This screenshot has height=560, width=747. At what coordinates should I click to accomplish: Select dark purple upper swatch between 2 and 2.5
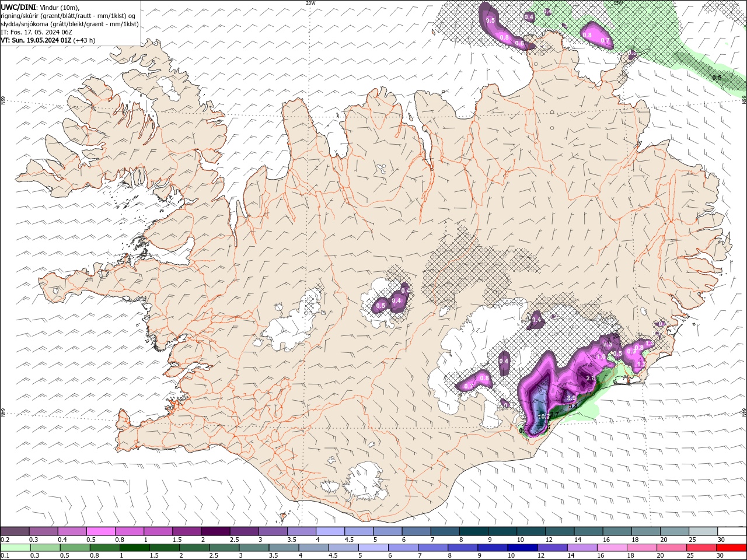click(215, 531)
